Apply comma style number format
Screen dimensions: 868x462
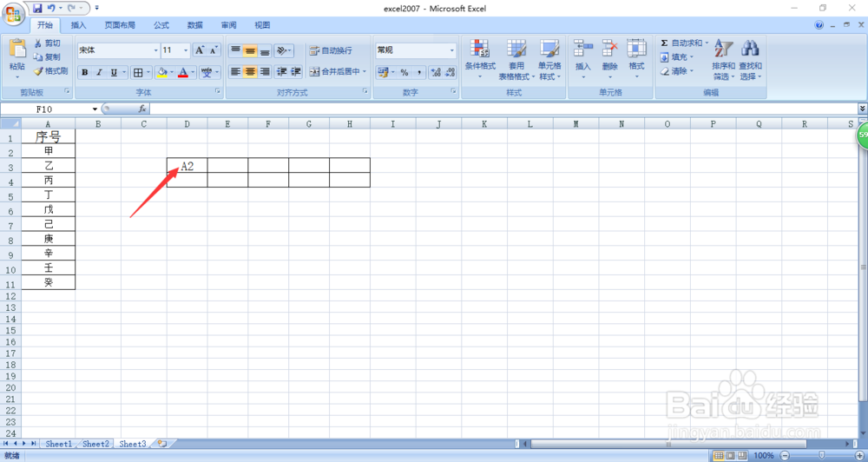tap(418, 72)
